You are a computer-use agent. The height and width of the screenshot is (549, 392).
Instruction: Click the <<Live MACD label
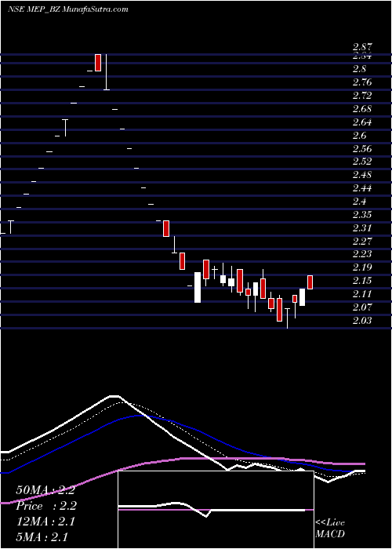[x=330, y=529]
